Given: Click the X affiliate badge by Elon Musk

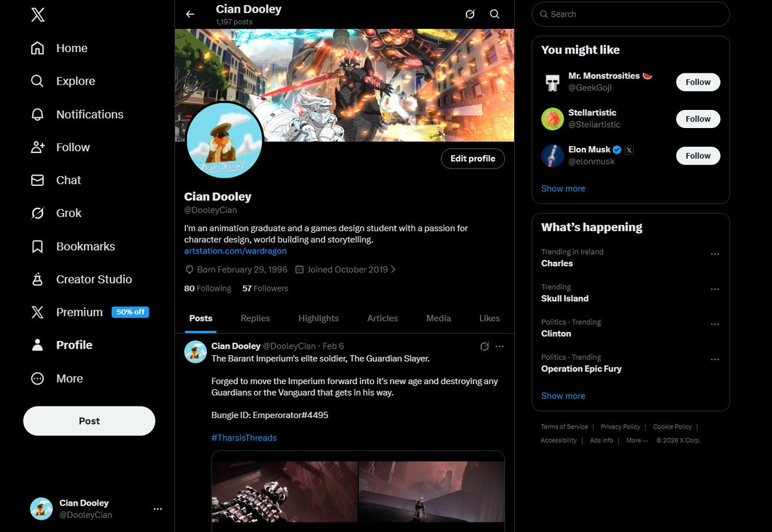Looking at the screenshot, I should 629,149.
